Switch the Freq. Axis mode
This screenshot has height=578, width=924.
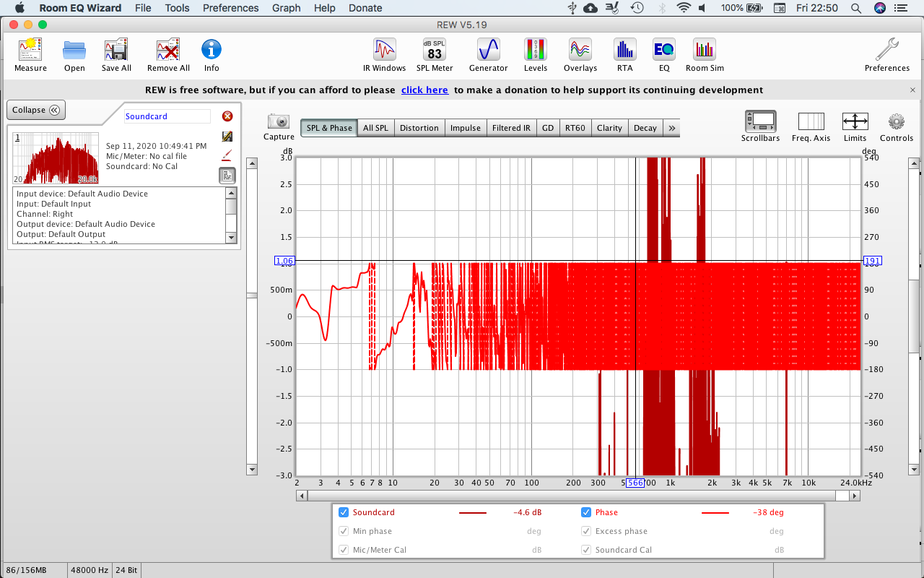811,126
